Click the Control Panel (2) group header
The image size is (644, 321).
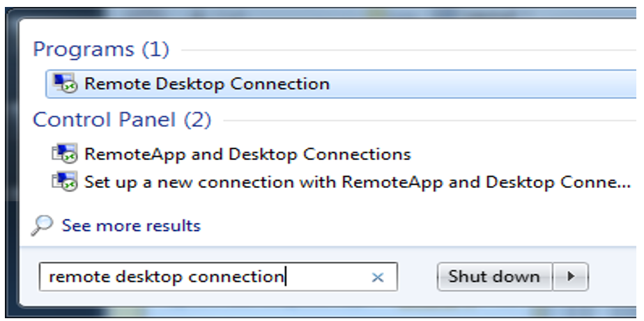(x=105, y=120)
